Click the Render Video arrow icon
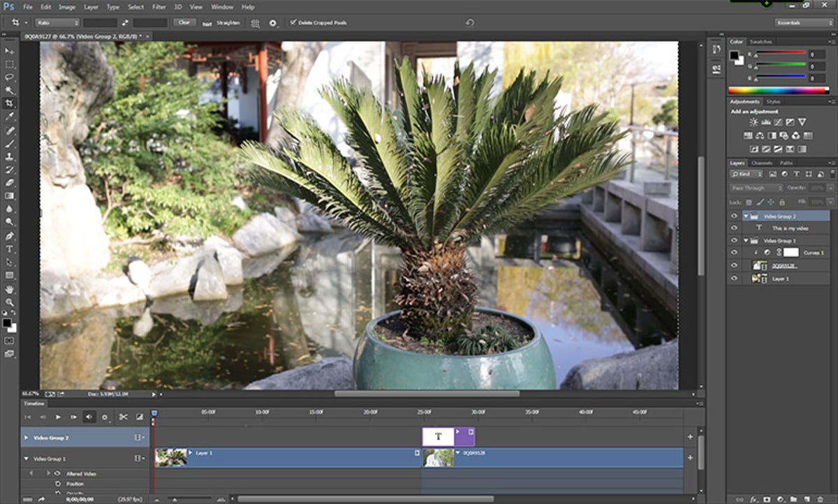Viewport: 838px width, 504px height. pyautogui.click(x=41, y=498)
